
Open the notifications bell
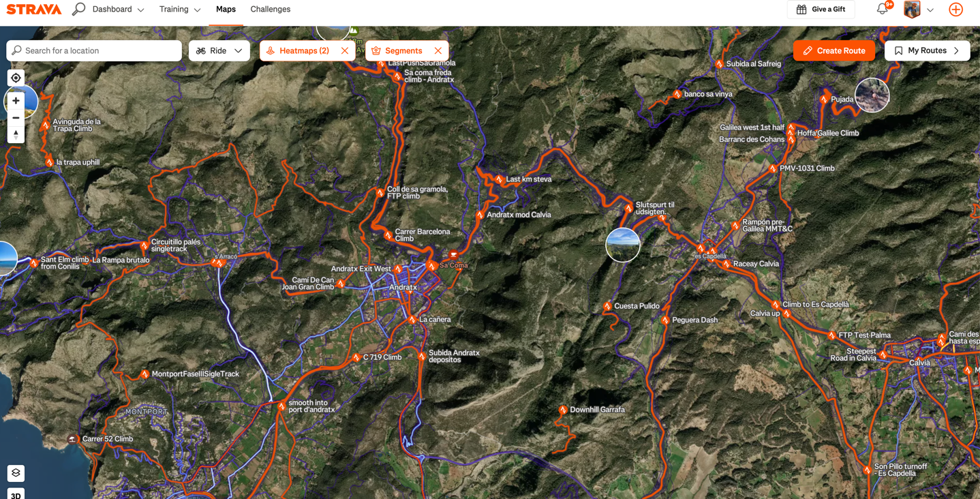tap(882, 10)
